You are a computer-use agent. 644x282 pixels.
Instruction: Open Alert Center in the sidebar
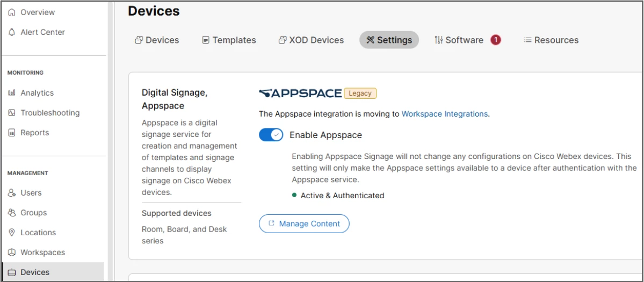43,32
